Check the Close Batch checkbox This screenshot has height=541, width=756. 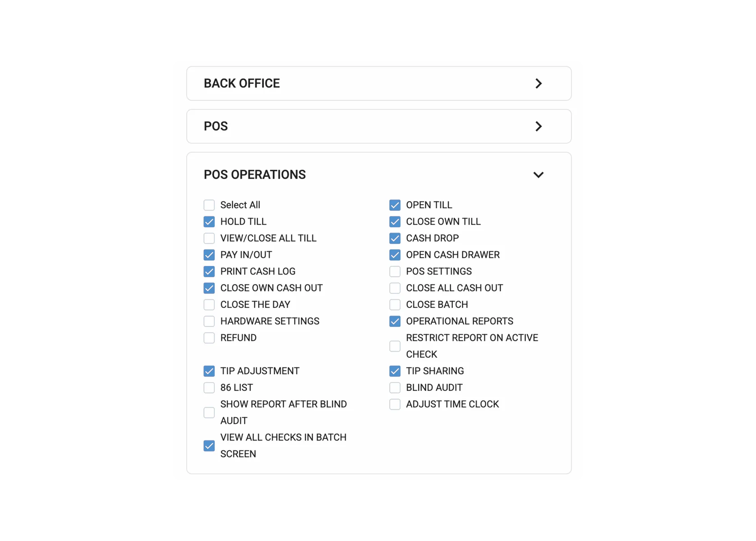coord(395,305)
